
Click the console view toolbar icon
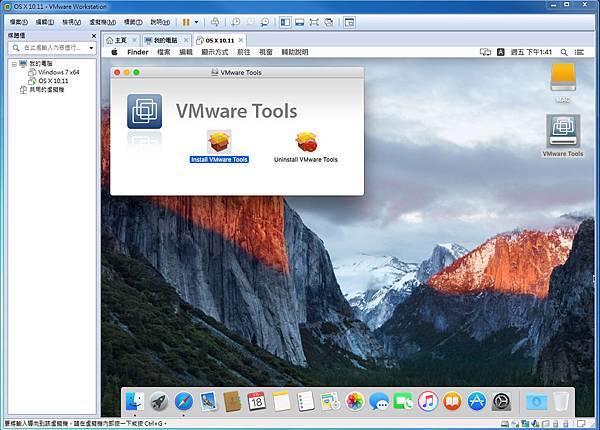tap(349, 22)
